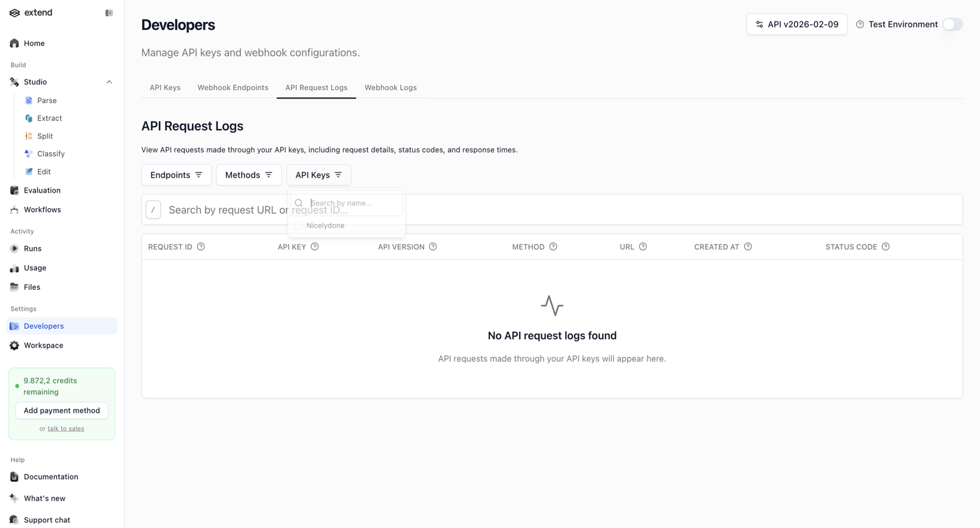Click the Files folder icon
Screen dimensions: 980x528
(14, 287)
